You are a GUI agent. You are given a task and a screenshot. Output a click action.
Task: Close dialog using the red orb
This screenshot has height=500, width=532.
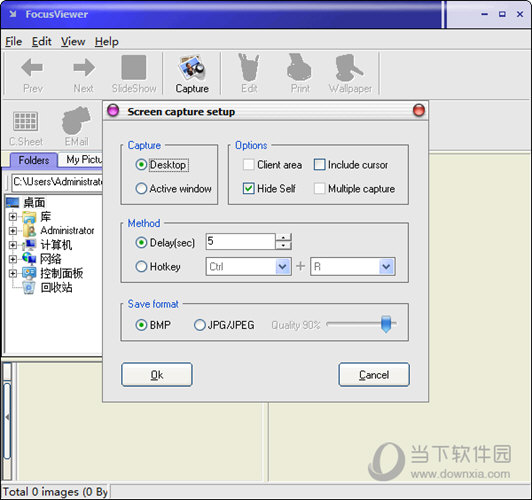tap(419, 111)
